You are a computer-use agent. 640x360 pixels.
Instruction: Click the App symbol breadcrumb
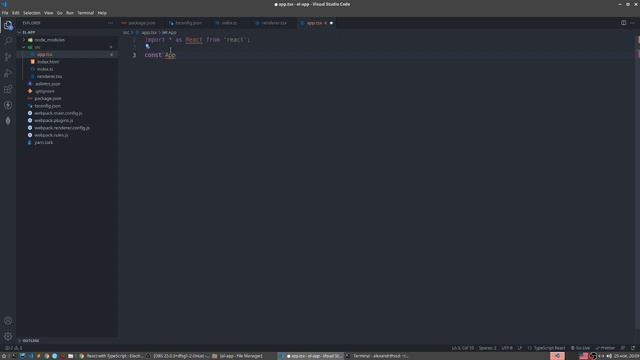(169, 32)
